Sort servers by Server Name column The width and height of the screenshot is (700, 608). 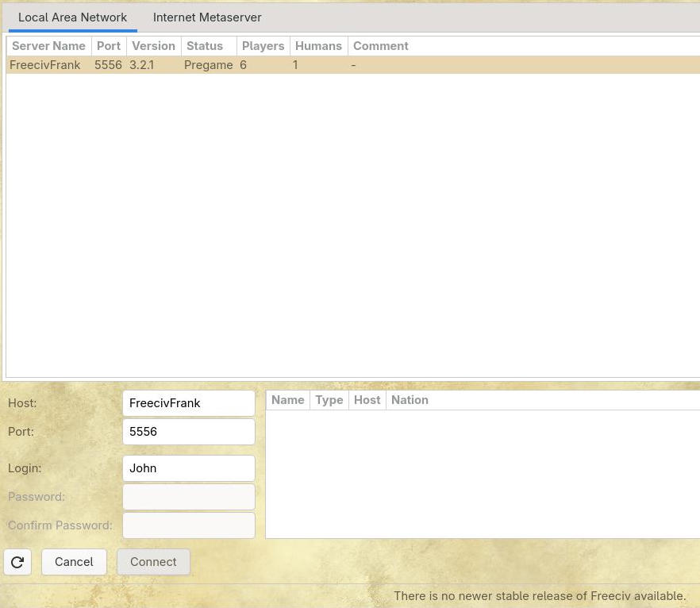point(48,46)
